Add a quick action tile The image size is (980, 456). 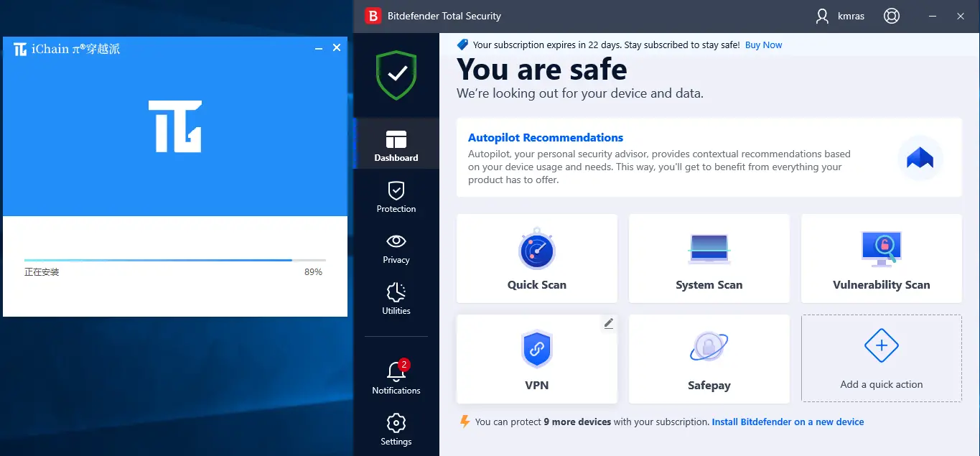pos(881,359)
